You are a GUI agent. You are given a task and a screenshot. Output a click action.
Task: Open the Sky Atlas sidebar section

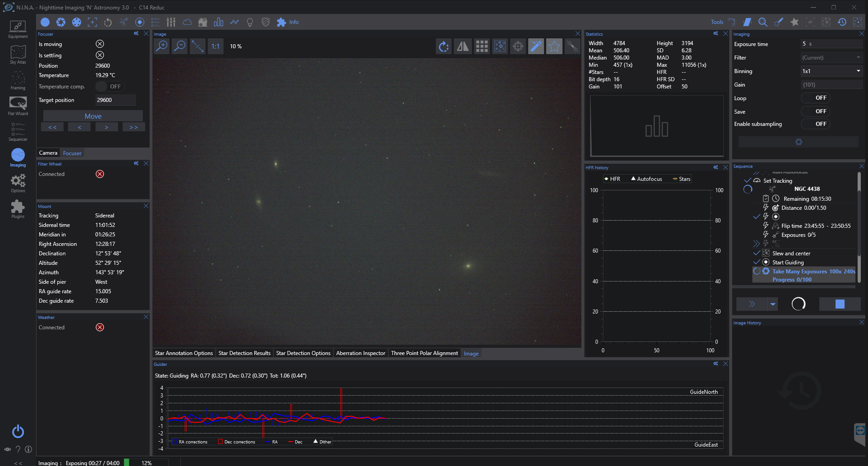tap(18, 55)
